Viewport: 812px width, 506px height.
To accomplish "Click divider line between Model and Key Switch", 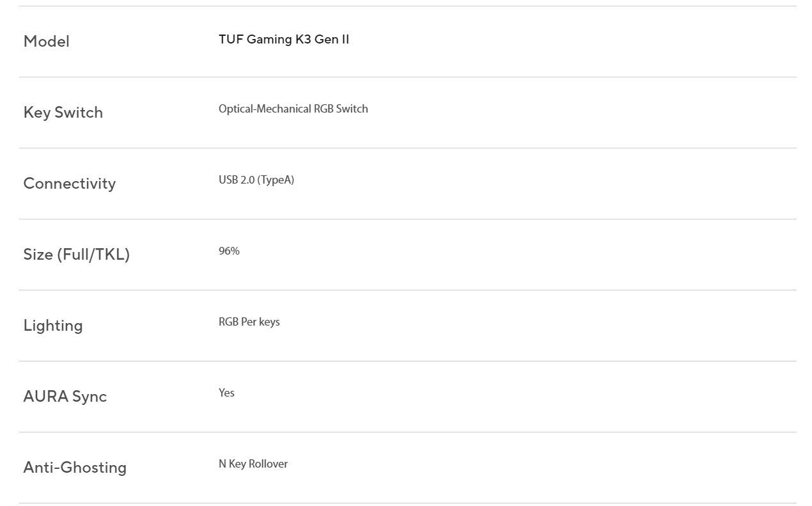I will point(408,77).
